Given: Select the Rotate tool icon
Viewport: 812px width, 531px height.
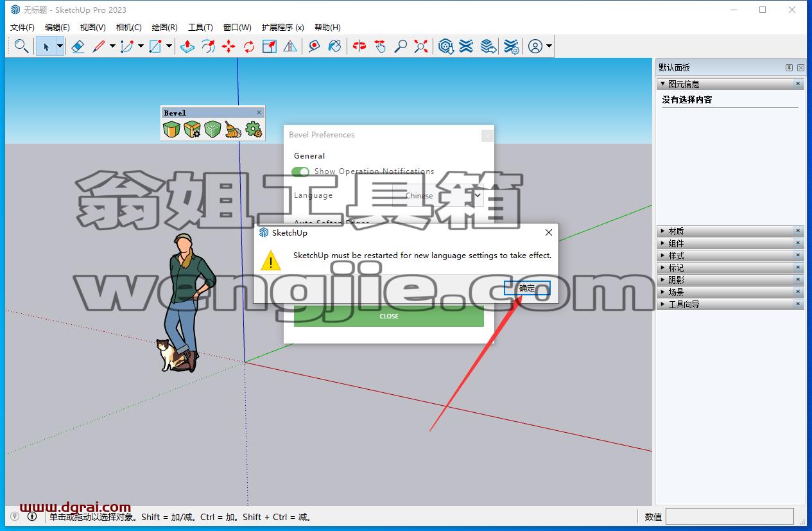Looking at the screenshot, I should [249, 46].
